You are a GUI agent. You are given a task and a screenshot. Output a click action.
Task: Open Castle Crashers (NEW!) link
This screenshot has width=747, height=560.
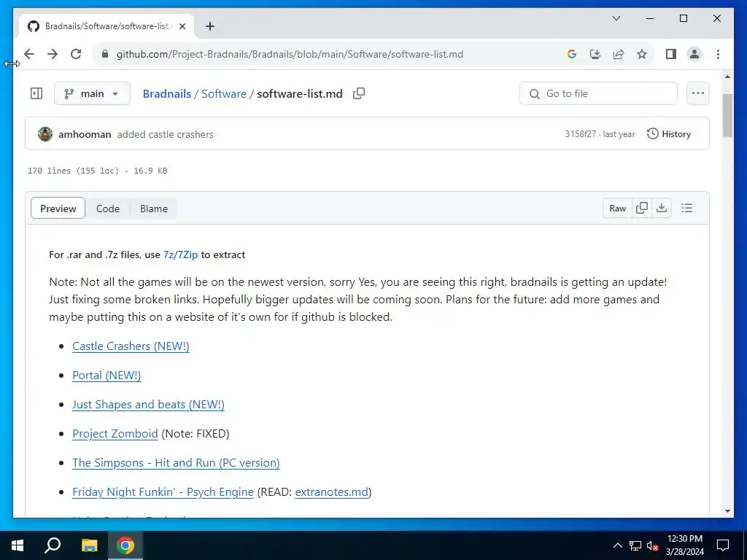(131, 346)
